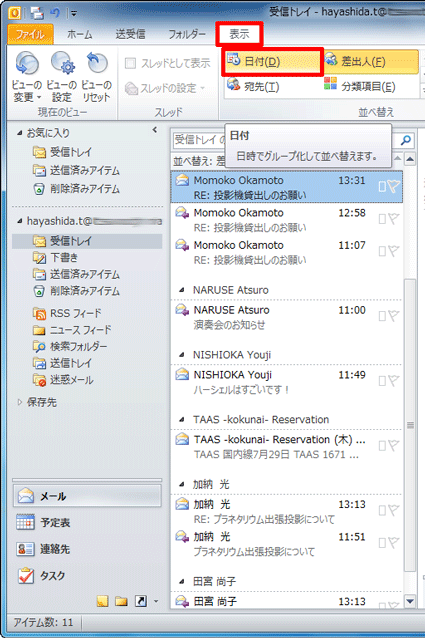Open the ファイル tab
Viewport: 425px width, 638px height.
pos(31,34)
